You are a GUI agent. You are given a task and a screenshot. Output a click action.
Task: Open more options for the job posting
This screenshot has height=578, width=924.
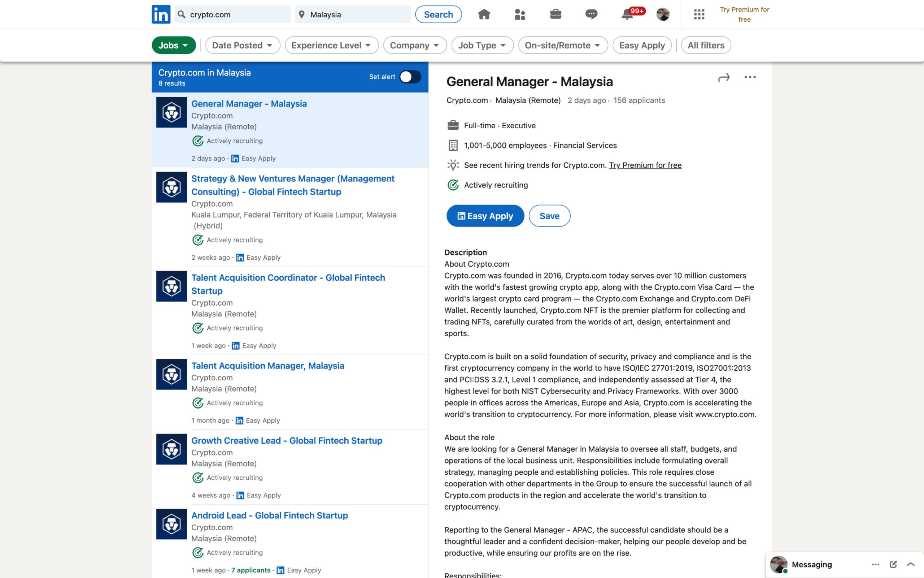[x=750, y=77]
